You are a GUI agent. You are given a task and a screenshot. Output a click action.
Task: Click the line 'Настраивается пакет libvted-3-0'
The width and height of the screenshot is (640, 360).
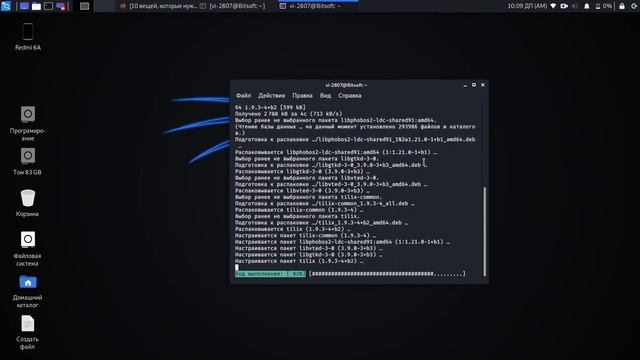(309, 248)
